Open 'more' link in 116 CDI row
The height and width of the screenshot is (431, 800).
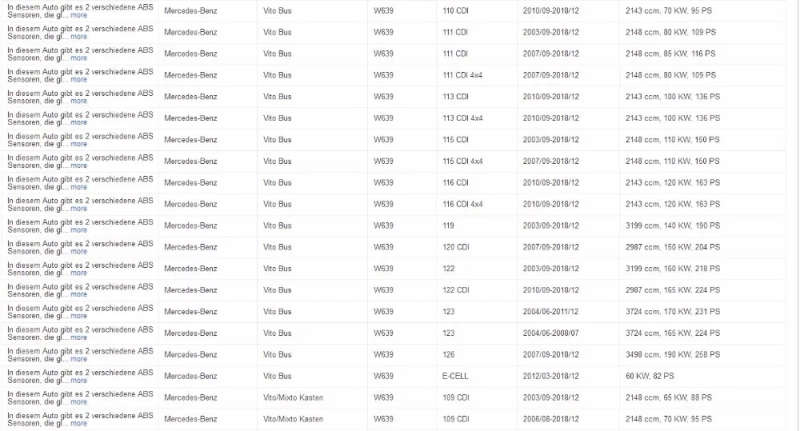pos(79,187)
